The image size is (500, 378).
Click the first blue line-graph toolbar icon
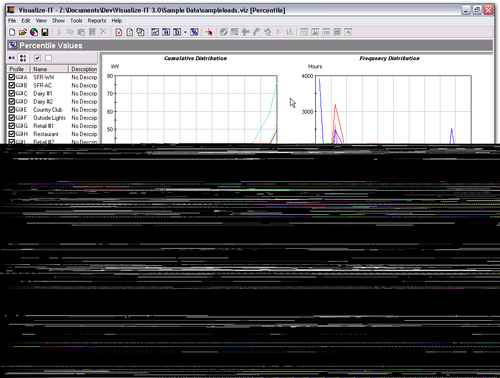point(155,32)
